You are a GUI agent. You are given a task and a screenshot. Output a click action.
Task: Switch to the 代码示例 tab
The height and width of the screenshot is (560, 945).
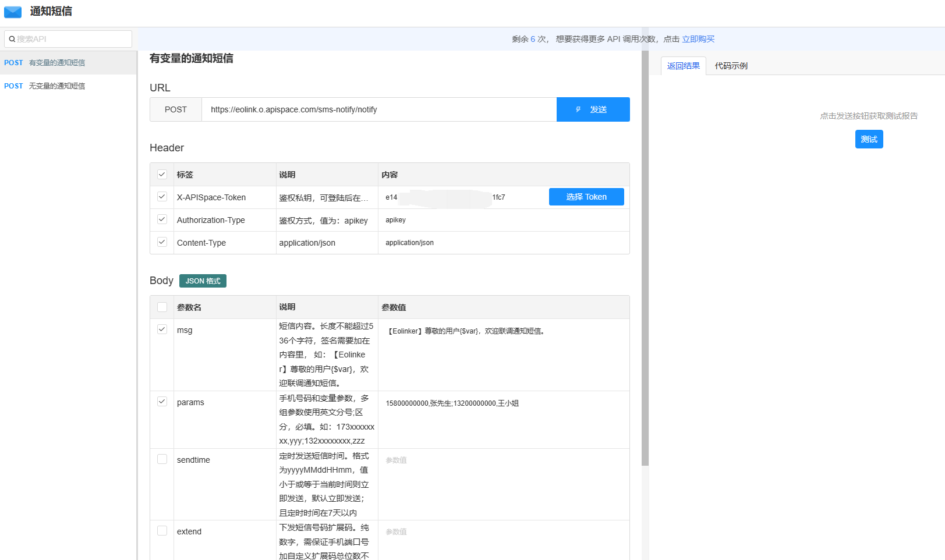point(731,66)
